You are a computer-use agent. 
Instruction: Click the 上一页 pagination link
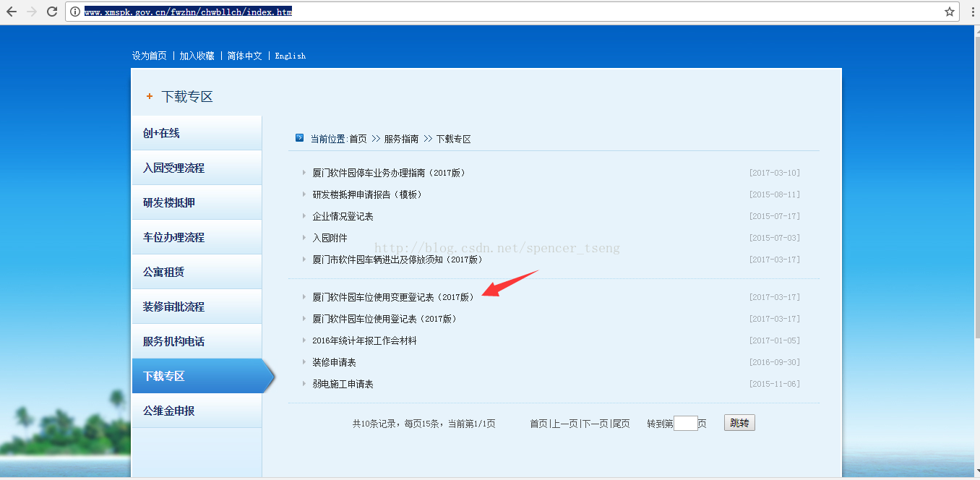point(564,424)
